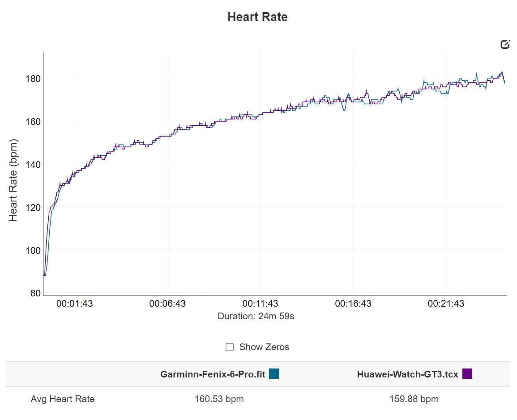The image size is (517, 420).
Task: Click the 00:06:43 time axis label
Action: pyautogui.click(x=167, y=304)
